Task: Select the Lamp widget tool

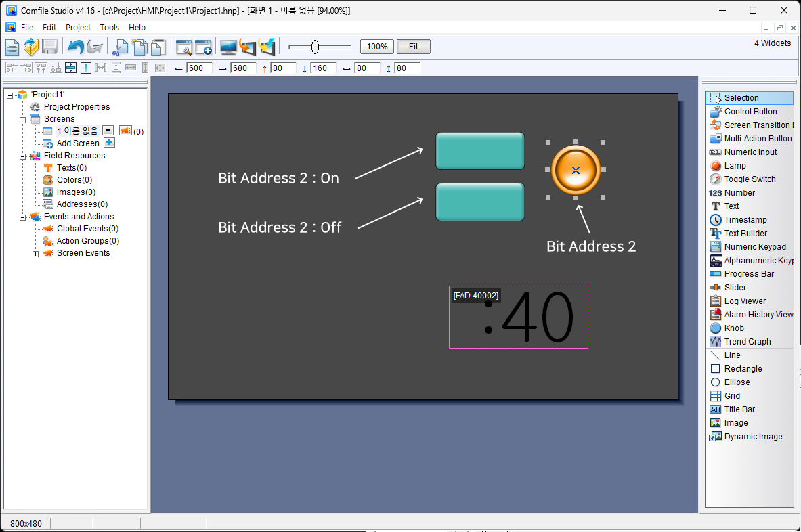Action: click(735, 166)
